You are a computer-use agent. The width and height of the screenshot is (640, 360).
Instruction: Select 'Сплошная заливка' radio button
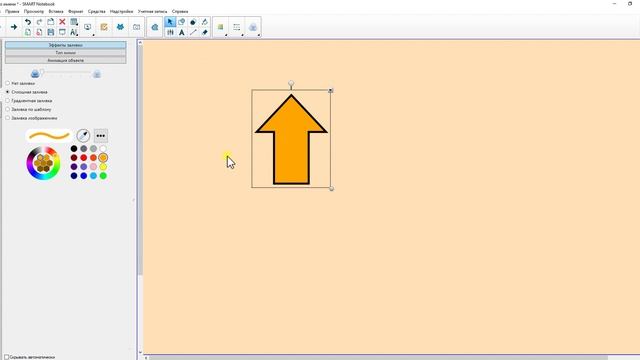(x=7, y=92)
